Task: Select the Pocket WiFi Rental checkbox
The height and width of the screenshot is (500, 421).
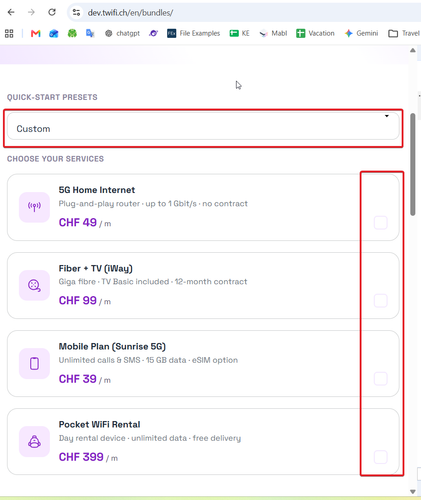Action: 381,457
